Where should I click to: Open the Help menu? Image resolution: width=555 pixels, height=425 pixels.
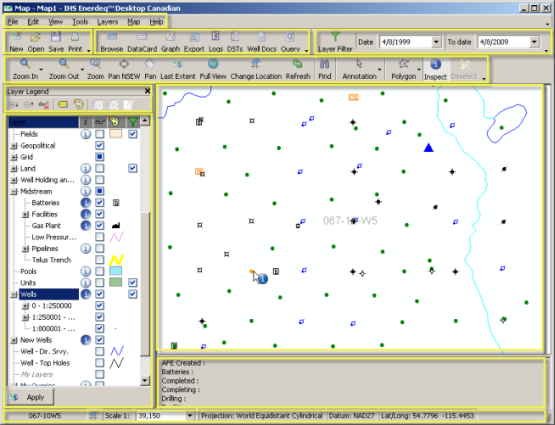tap(156, 22)
